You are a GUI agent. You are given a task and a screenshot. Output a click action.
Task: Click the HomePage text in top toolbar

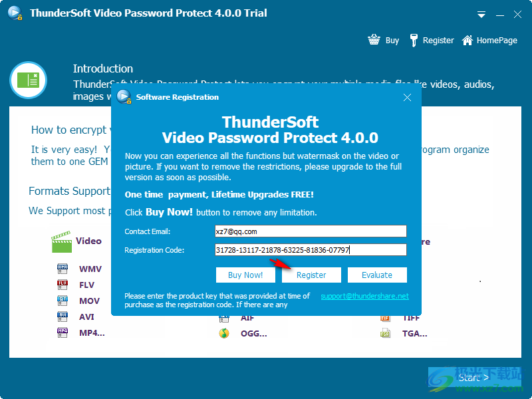click(x=497, y=41)
